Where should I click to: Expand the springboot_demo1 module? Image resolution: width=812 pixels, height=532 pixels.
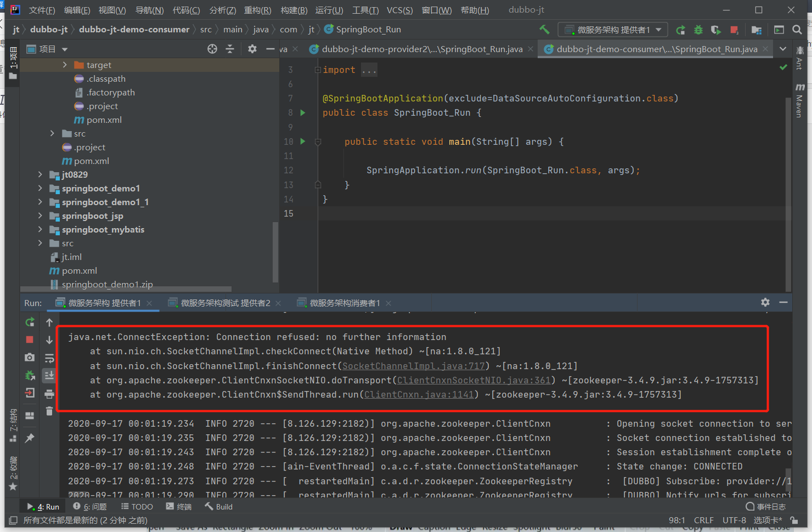point(40,188)
